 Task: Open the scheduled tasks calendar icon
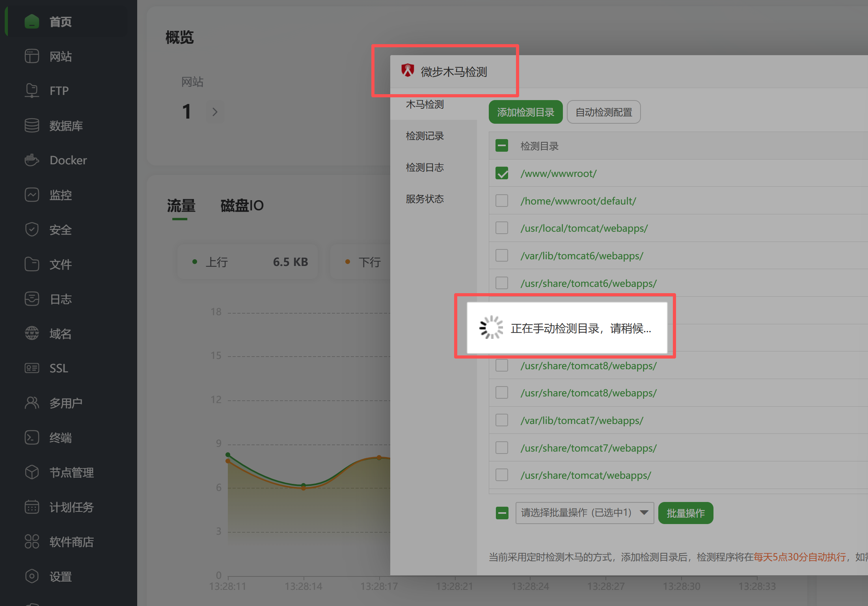(x=32, y=507)
